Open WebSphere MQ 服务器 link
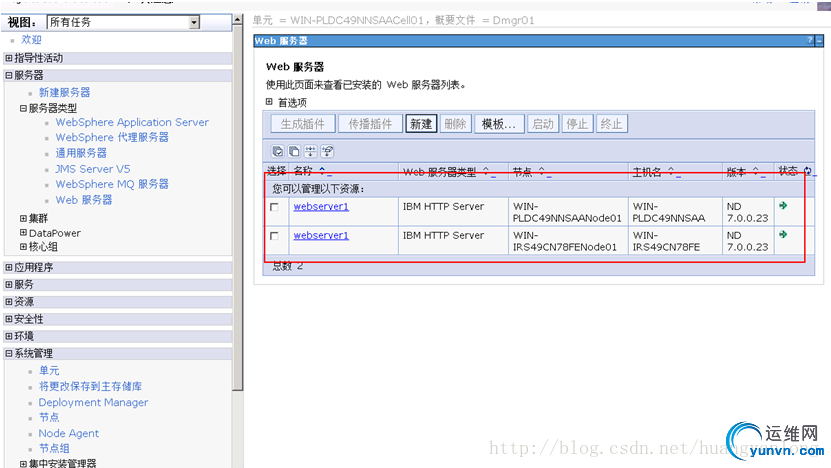Image resolution: width=831 pixels, height=468 pixels. 112,184
